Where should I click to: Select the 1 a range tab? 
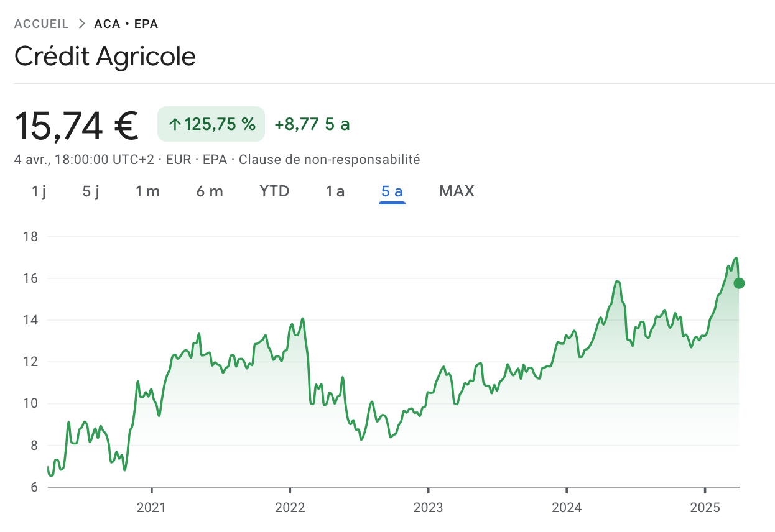tap(335, 191)
